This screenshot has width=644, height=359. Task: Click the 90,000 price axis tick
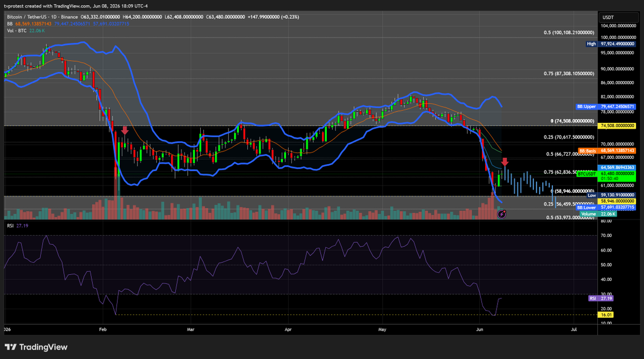point(618,69)
